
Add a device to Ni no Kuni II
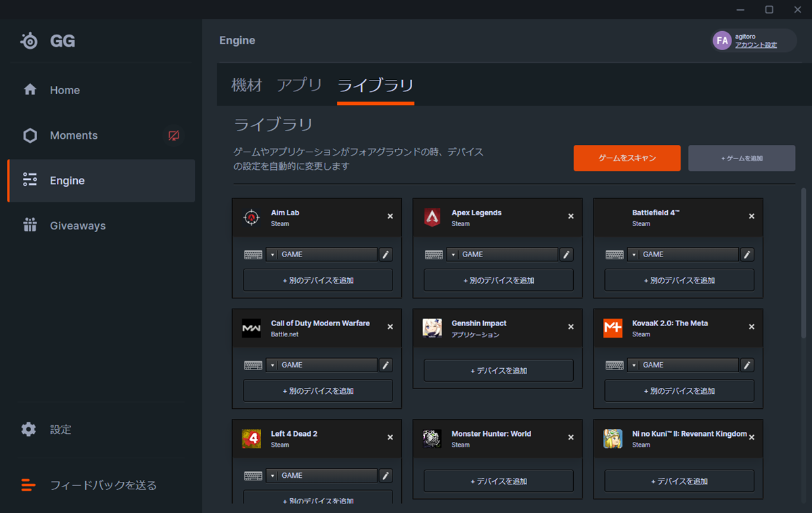(679, 481)
